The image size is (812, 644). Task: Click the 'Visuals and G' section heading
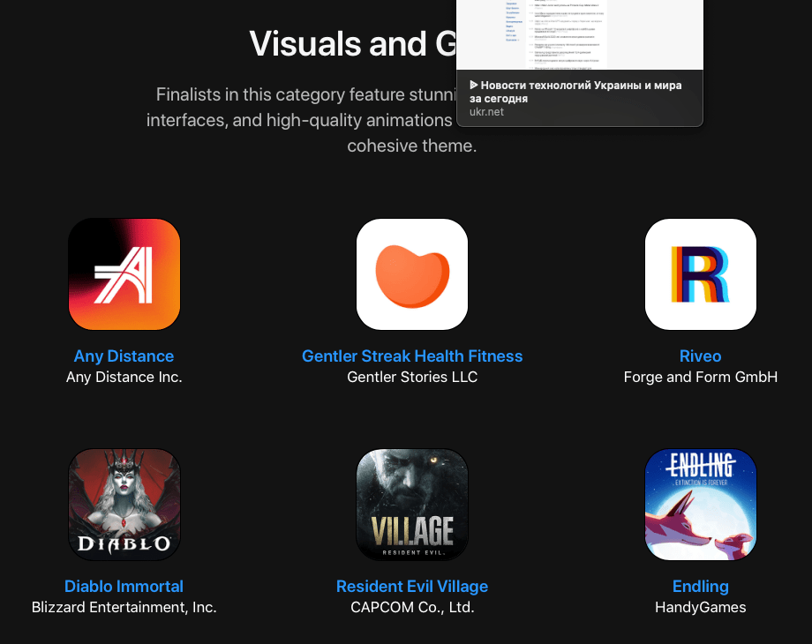click(x=353, y=43)
